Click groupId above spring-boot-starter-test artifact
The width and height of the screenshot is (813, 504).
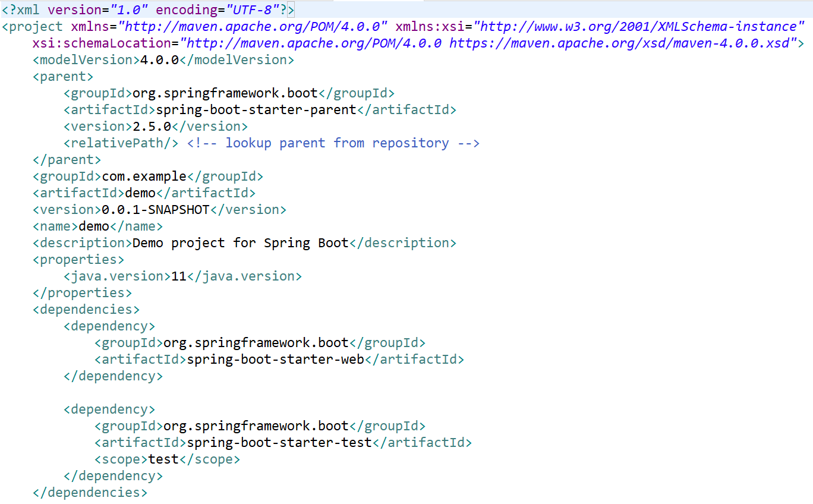click(x=256, y=426)
